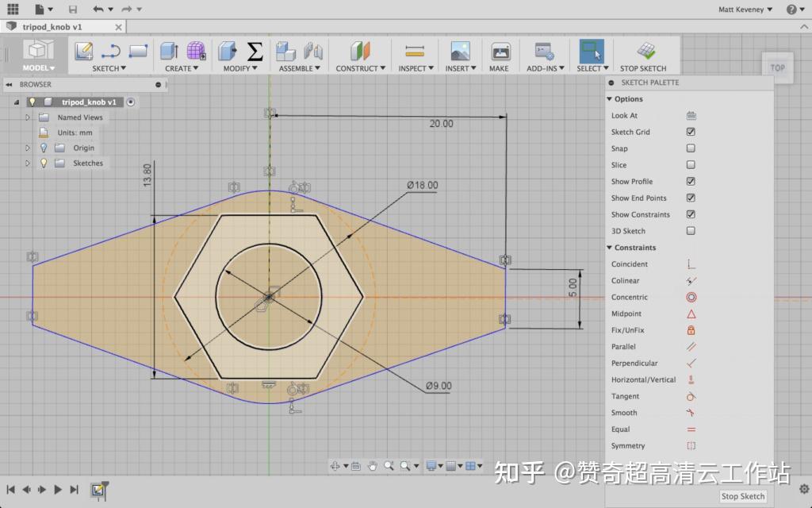Disable Show Profile in Sketch Palette
812x508 pixels.
point(691,181)
